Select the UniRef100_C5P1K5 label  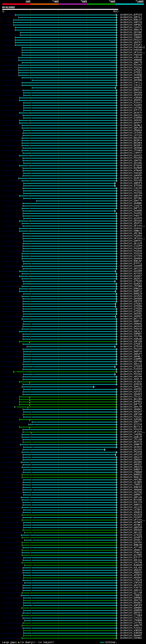[131, 583]
